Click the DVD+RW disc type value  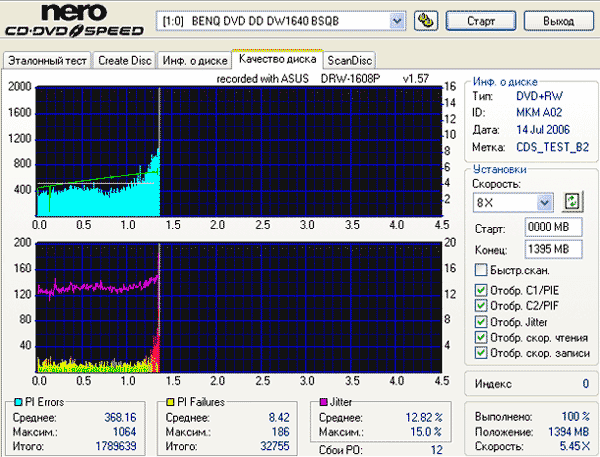coord(539,96)
